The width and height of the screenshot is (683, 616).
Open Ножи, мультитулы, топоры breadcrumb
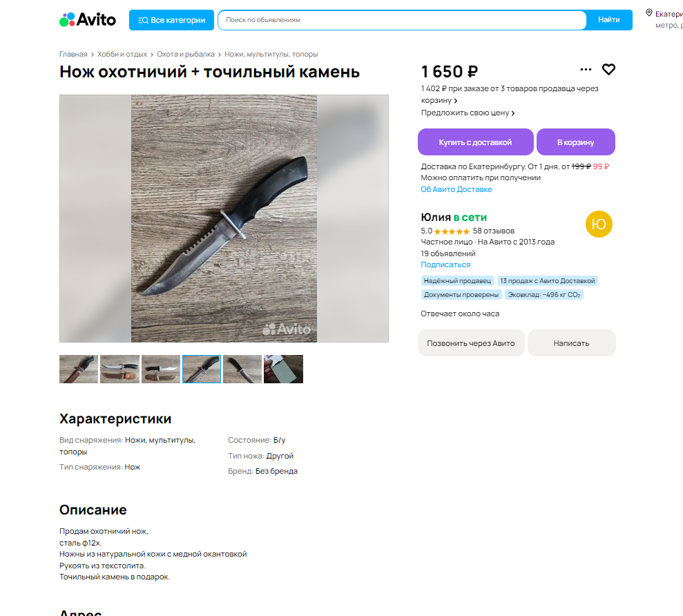point(271,54)
